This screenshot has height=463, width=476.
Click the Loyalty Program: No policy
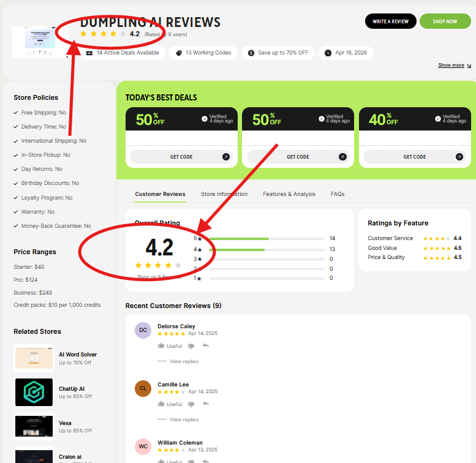[43, 198]
